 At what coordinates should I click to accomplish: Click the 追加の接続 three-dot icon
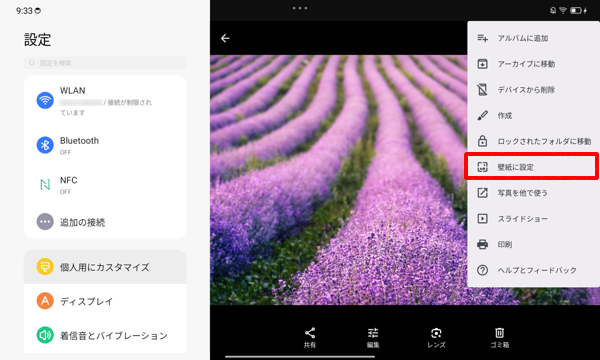click(45, 222)
